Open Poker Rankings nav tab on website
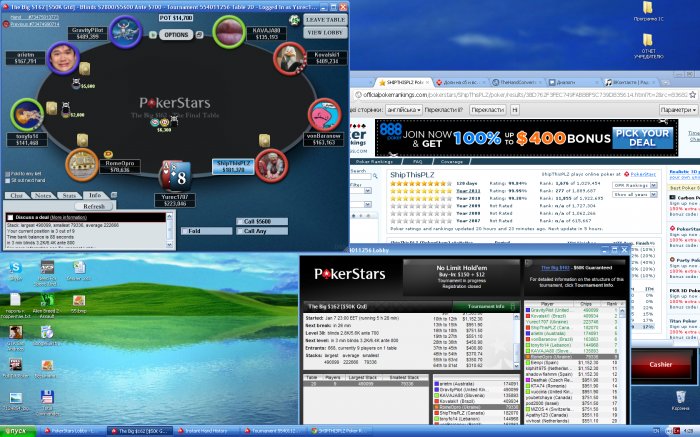The image size is (700, 437). click(374, 162)
